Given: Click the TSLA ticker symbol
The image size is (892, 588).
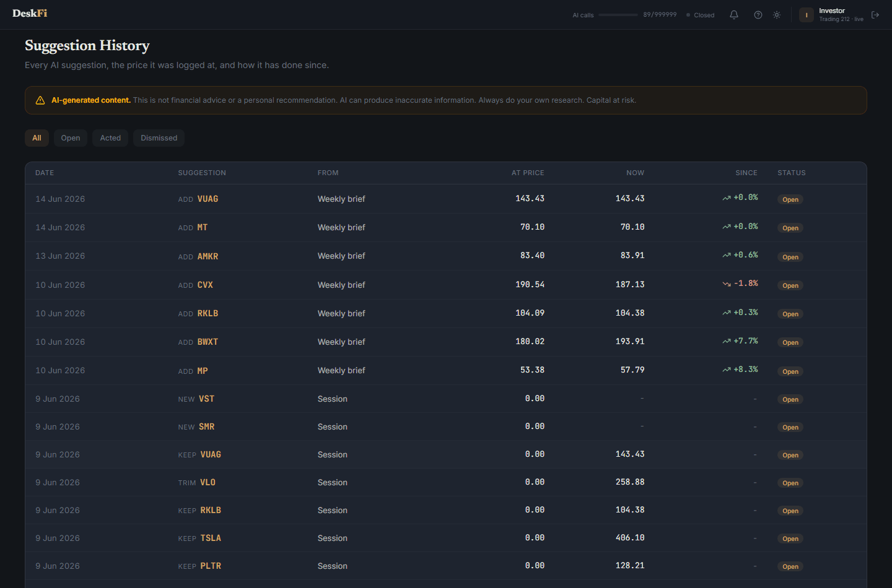Looking at the screenshot, I should coord(211,538).
